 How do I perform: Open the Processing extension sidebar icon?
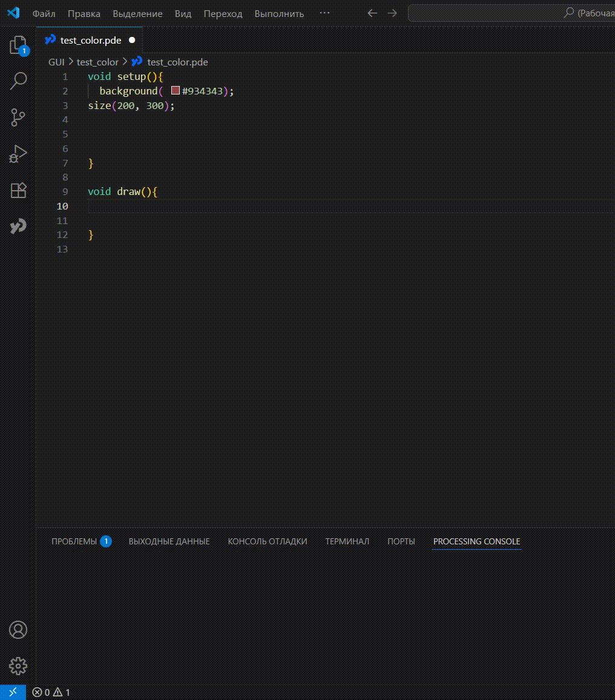tap(18, 226)
